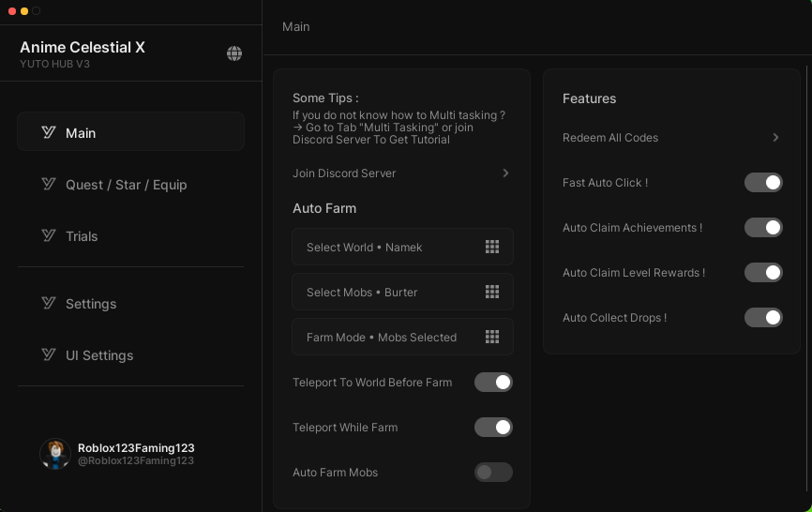
Task: Click the @Roblox123Faming123 username text
Action: coord(136,460)
